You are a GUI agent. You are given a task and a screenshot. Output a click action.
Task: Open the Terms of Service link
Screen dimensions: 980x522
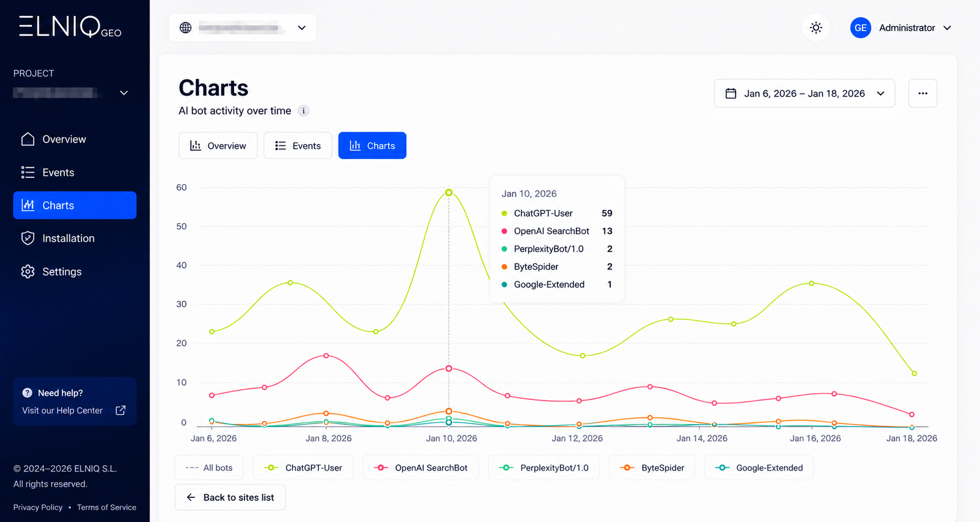coord(107,507)
